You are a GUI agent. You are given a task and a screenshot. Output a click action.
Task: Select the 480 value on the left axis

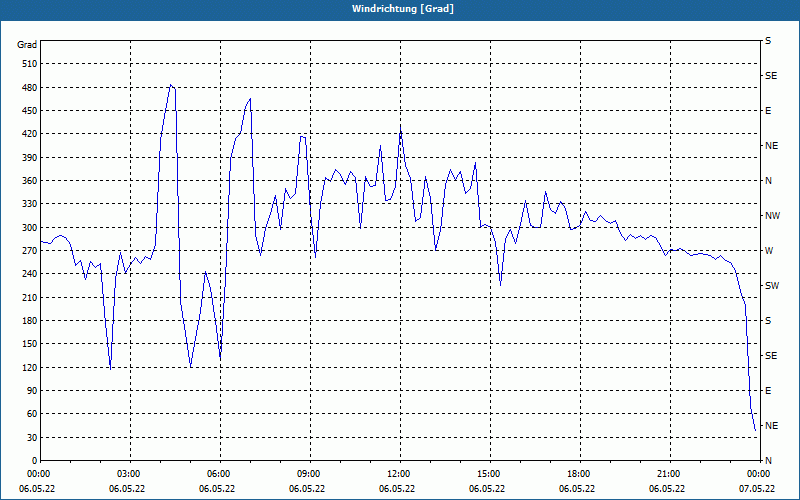[30, 87]
